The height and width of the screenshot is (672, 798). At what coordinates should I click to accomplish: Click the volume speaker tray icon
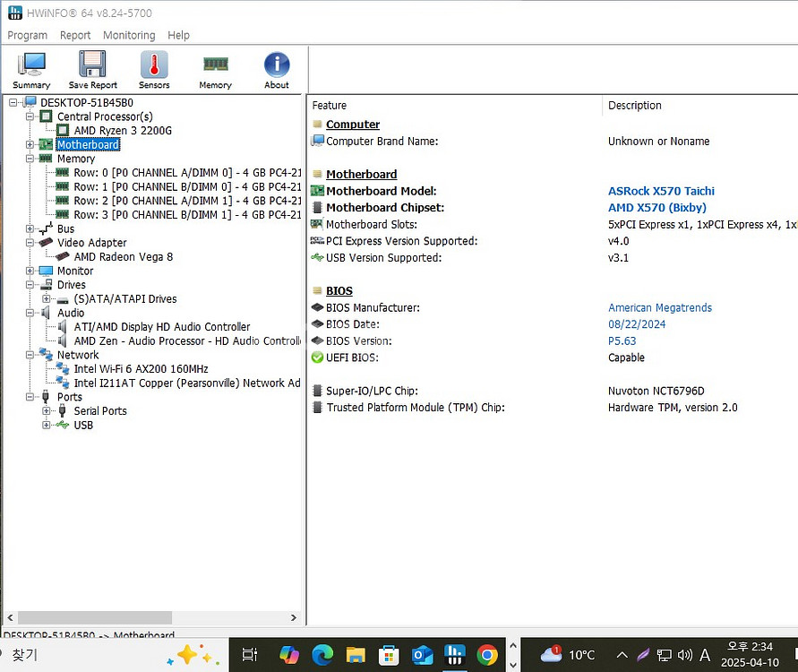coord(684,655)
